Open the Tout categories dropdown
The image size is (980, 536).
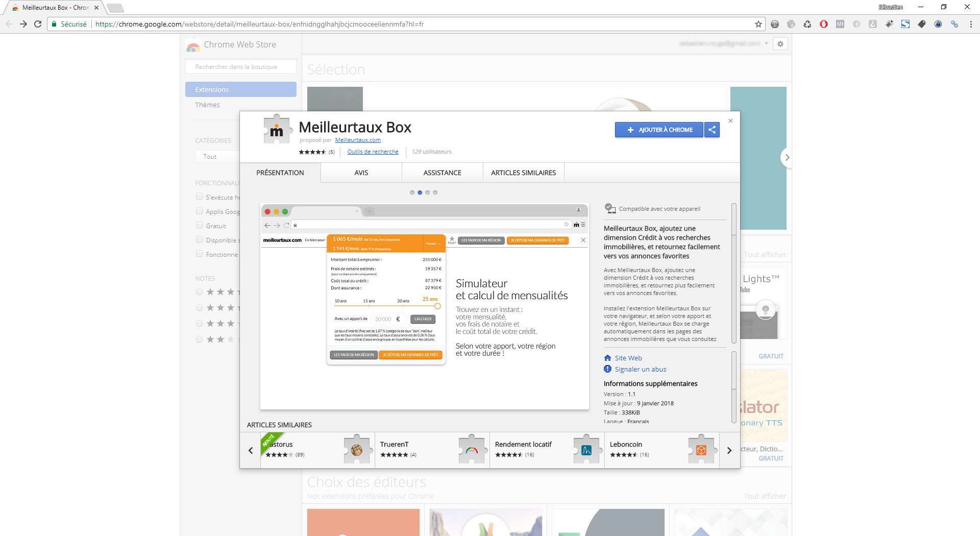click(217, 157)
